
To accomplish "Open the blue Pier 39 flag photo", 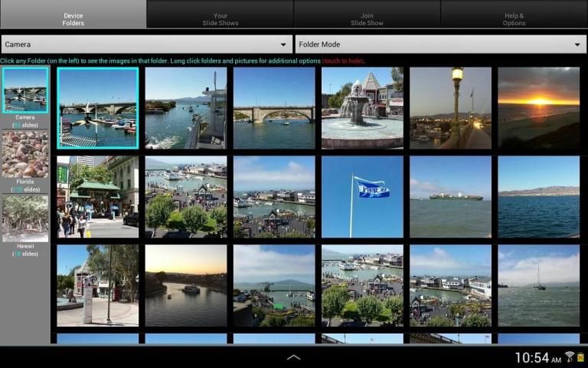I will pos(362,196).
